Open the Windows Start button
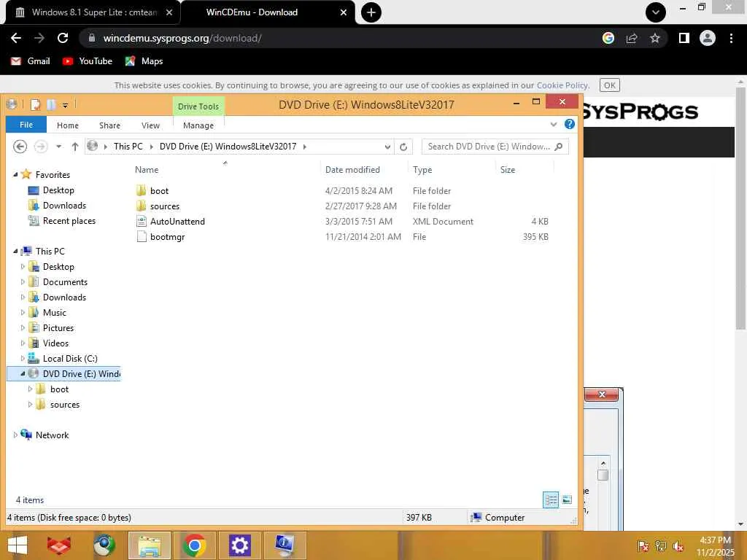 pos(18,545)
